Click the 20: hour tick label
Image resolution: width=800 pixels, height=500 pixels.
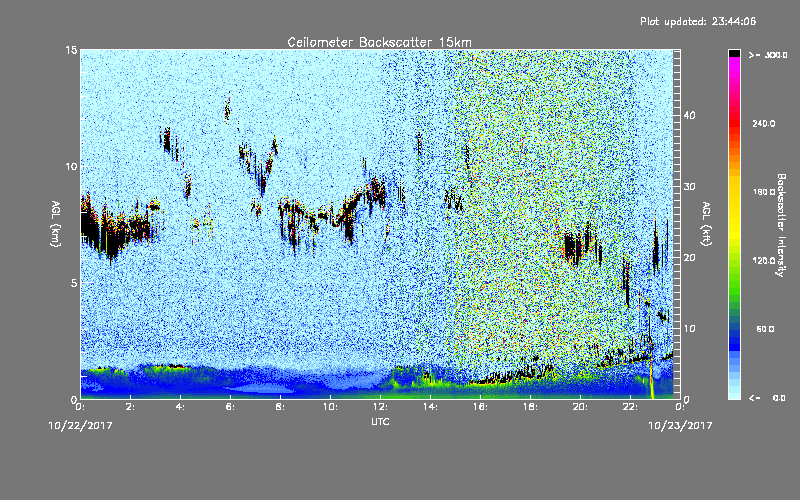[x=580, y=407]
